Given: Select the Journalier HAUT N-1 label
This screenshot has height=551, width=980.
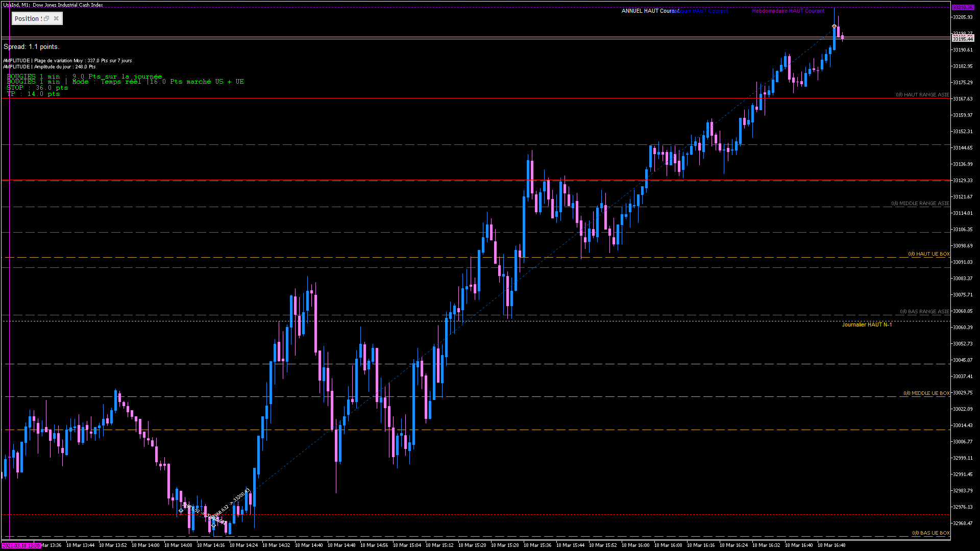Looking at the screenshot, I should (x=867, y=324).
